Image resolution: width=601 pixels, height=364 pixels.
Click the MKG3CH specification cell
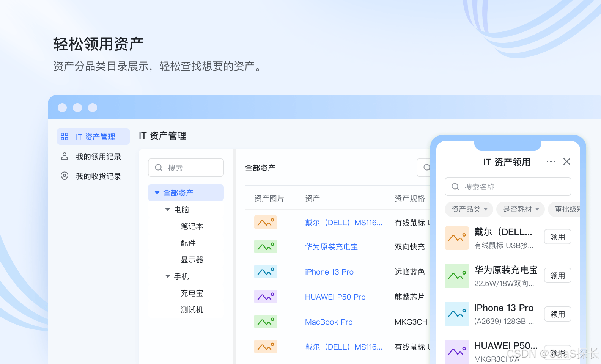point(411,322)
